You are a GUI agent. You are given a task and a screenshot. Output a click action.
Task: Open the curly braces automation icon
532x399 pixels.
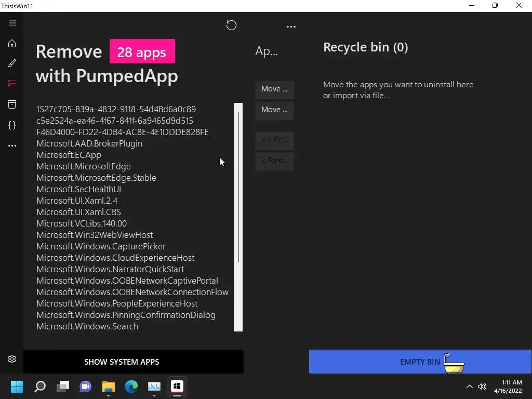(12, 125)
